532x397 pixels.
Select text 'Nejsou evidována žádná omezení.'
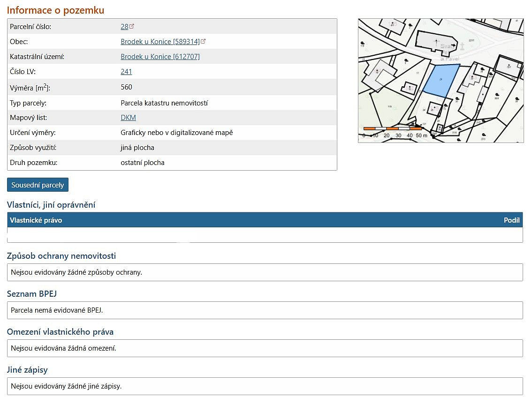tap(63, 348)
